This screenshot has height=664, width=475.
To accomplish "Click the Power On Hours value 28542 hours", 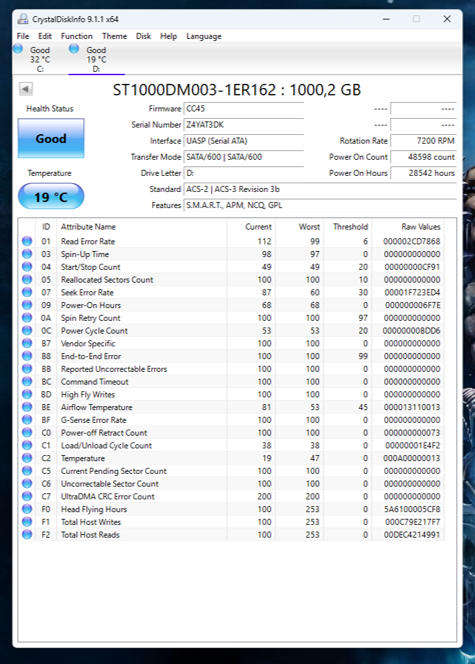I will (423, 173).
